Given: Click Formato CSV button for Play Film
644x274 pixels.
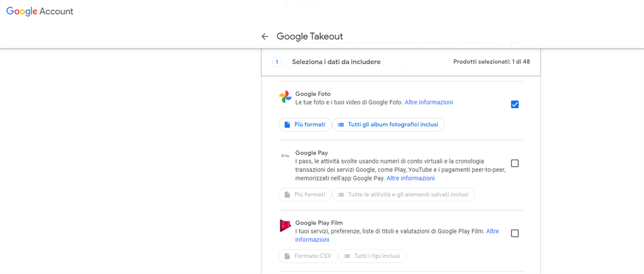Looking at the screenshot, I should click(308, 256).
